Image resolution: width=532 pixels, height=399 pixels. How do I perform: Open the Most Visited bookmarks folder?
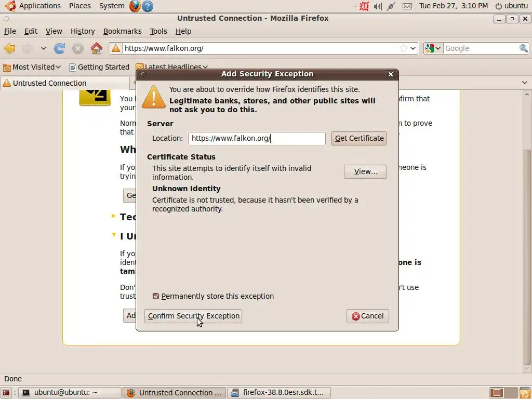click(x=32, y=67)
